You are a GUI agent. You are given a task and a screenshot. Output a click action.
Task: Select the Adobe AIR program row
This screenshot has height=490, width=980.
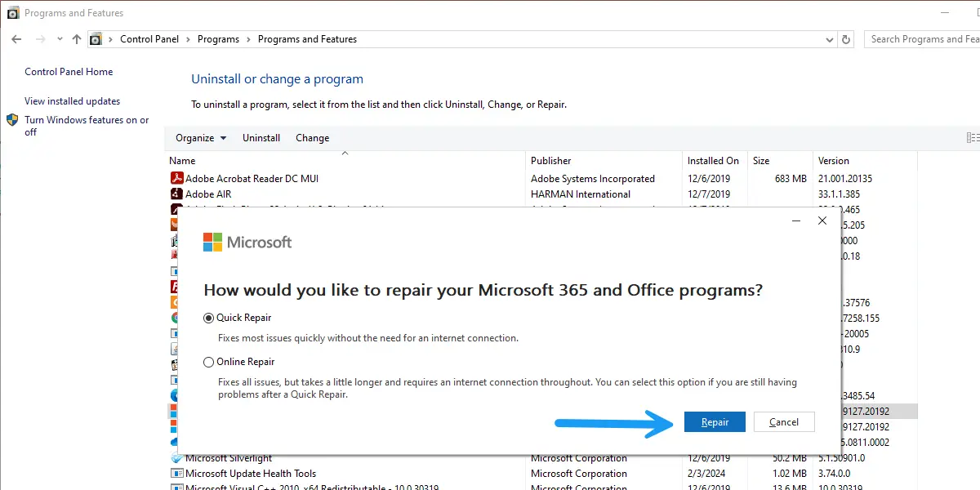(542, 194)
